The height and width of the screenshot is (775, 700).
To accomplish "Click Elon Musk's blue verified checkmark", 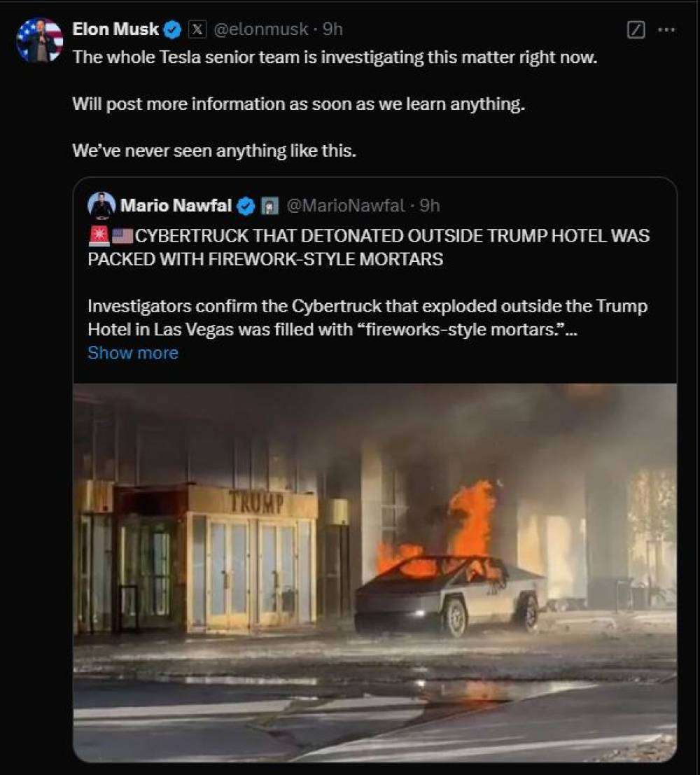I will click(x=172, y=29).
